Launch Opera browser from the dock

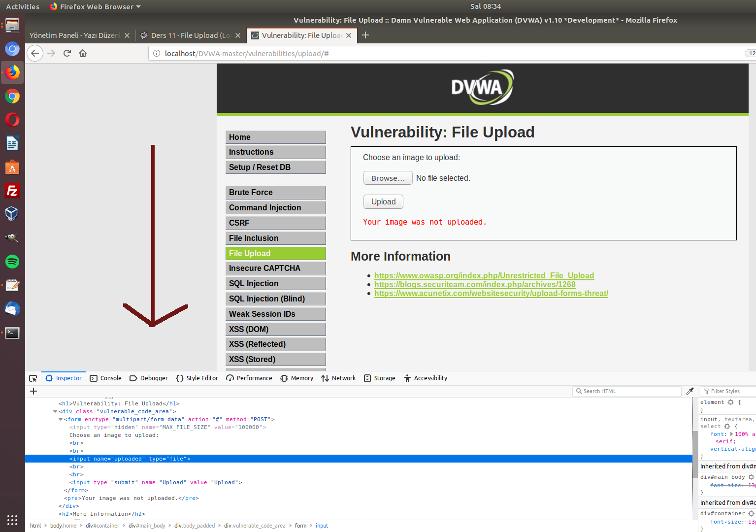12,120
